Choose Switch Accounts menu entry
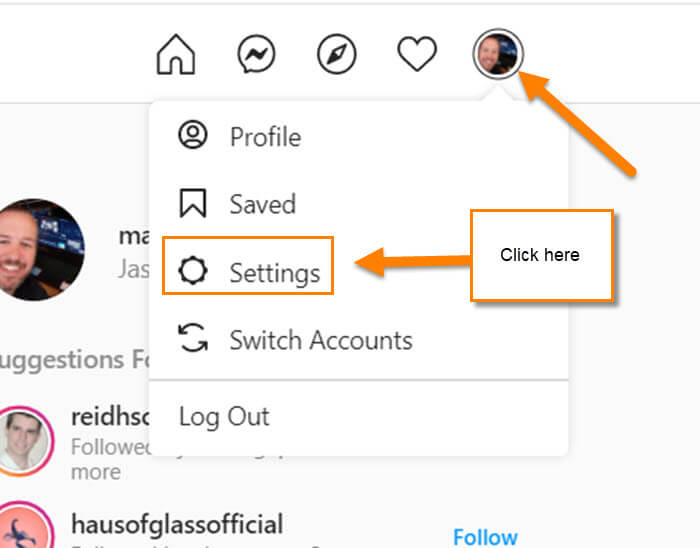The image size is (700, 548). click(358, 340)
